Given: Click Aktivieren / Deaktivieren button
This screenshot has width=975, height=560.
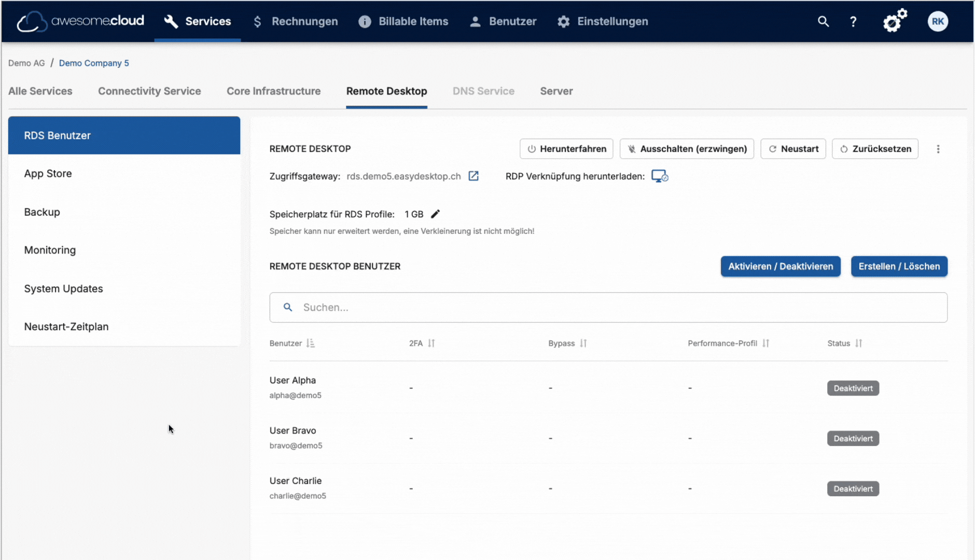Looking at the screenshot, I should click(x=781, y=266).
